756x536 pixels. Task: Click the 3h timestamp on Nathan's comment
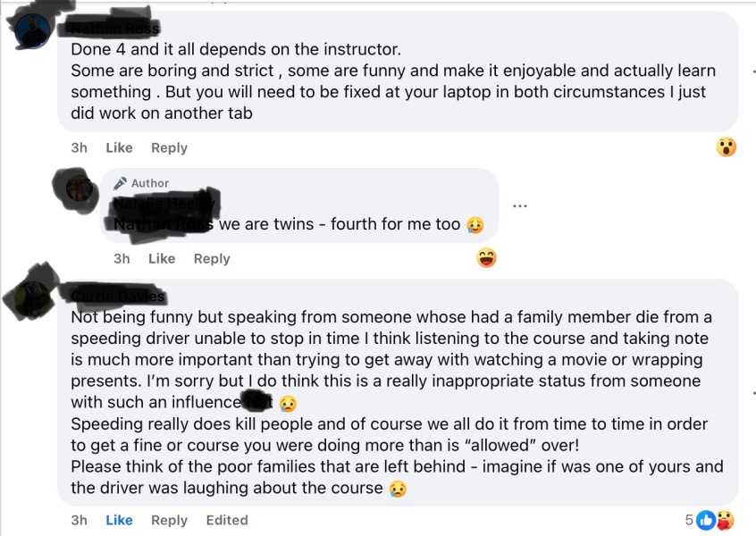click(x=78, y=147)
